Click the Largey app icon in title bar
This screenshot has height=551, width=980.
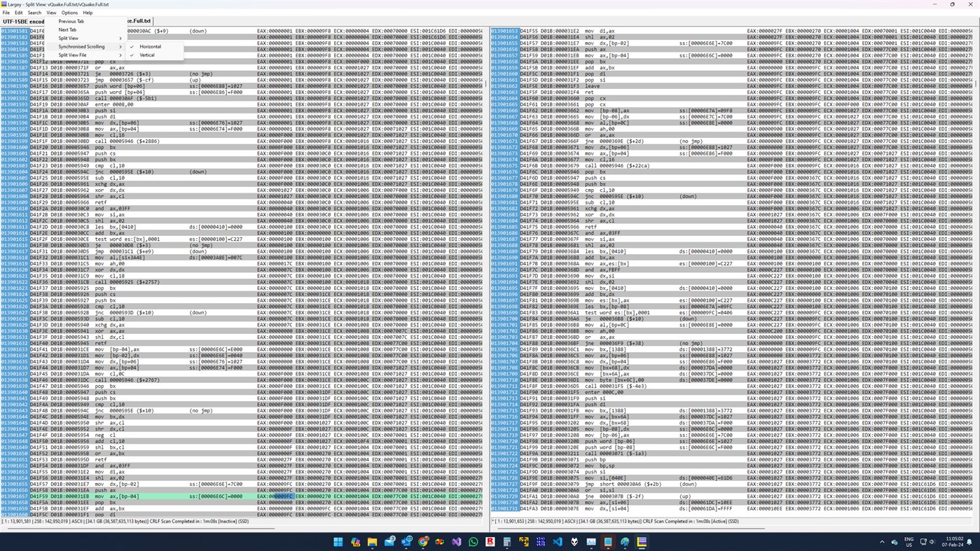pyautogui.click(x=4, y=4)
